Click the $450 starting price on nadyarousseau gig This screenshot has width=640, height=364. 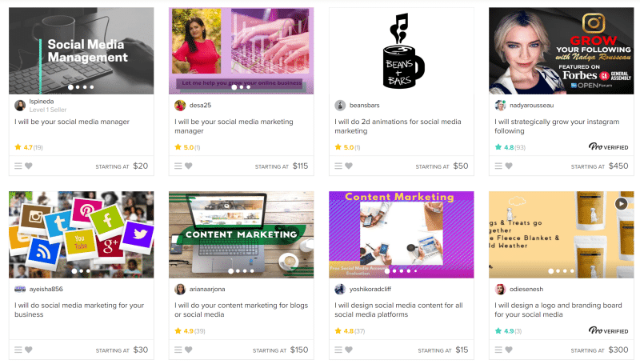tap(618, 166)
